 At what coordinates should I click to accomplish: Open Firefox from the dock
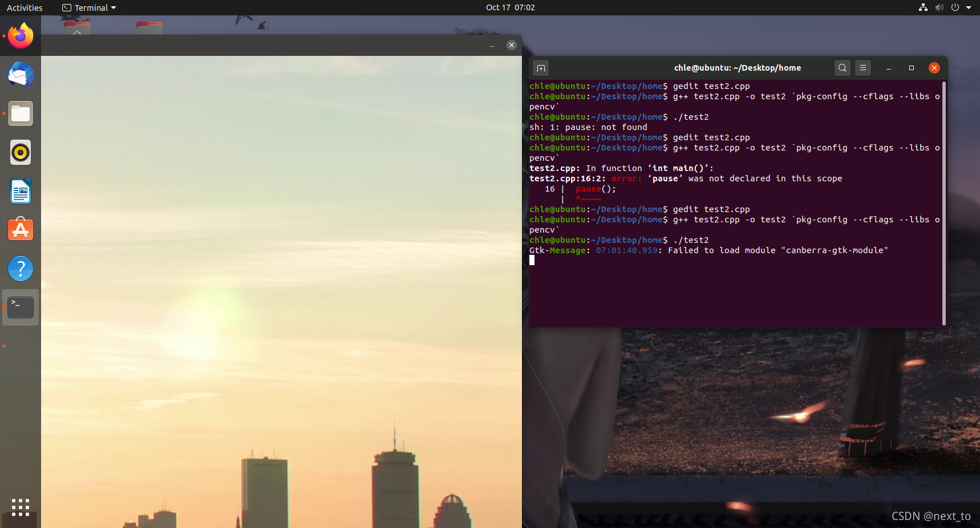click(21, 36)
